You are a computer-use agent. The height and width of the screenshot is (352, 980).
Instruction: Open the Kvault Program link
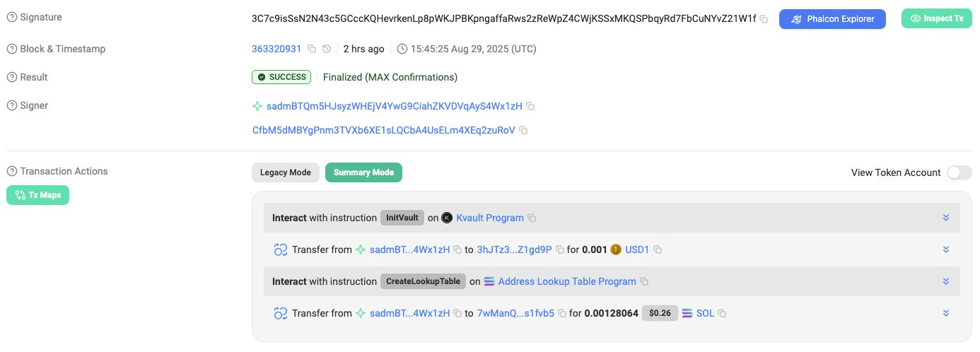click(490, 218)
